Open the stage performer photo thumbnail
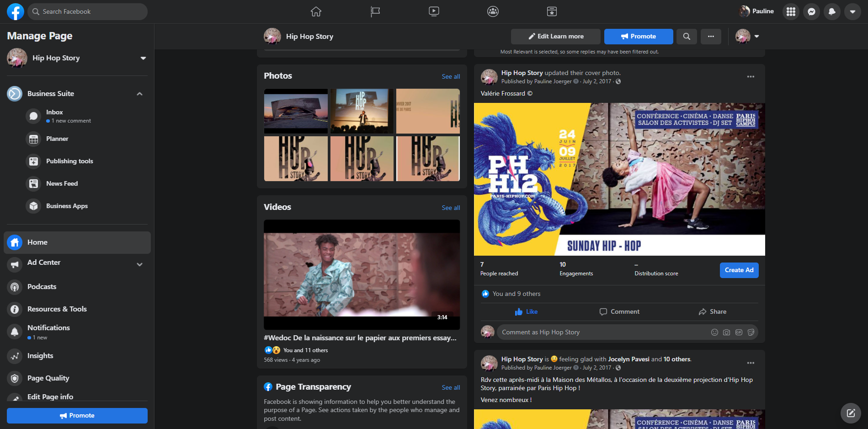 coord(362,111)
